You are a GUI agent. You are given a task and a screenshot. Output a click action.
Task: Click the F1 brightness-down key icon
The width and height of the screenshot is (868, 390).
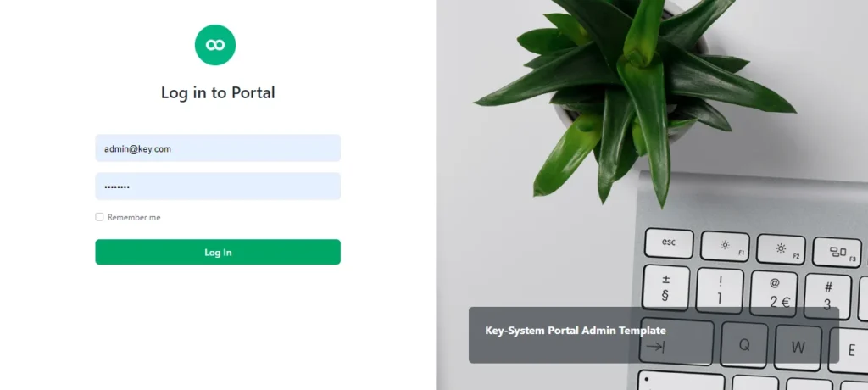725,247
